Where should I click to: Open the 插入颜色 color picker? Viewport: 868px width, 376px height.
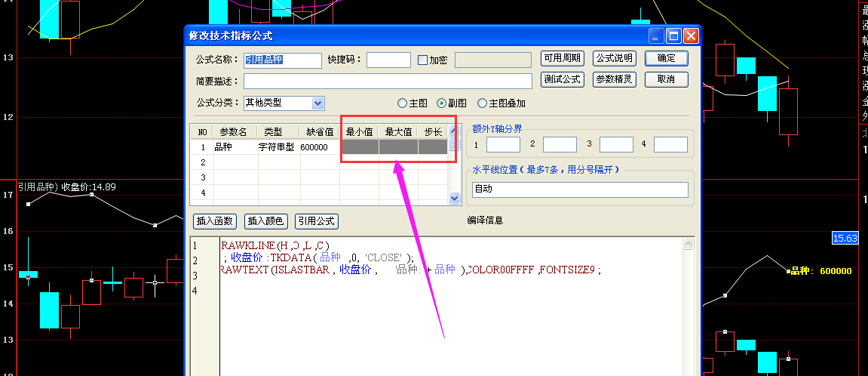click(266, 221)
